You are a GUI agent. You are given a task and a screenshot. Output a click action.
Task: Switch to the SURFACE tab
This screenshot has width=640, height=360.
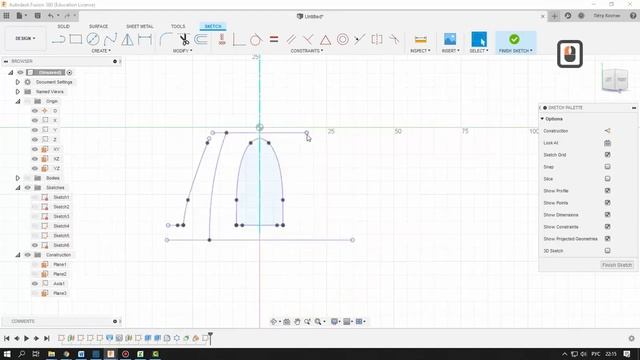(98, 26)
